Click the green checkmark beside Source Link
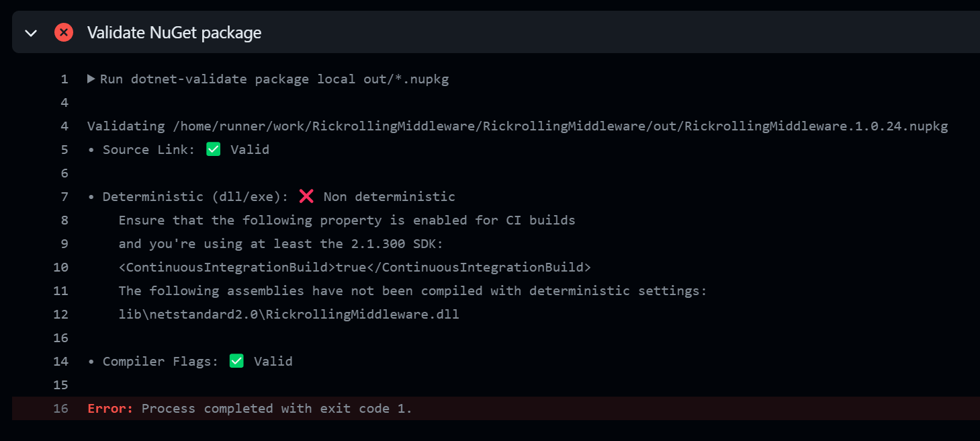 [213, 149]
